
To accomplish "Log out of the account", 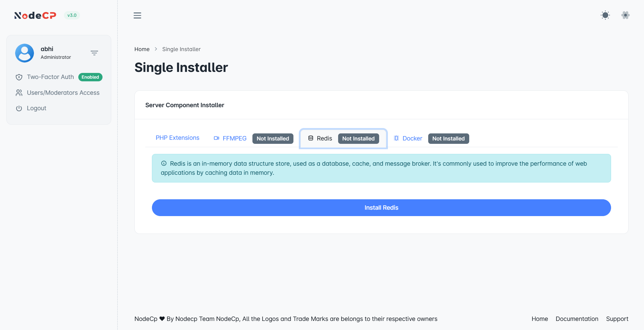I will pos(36,108).
